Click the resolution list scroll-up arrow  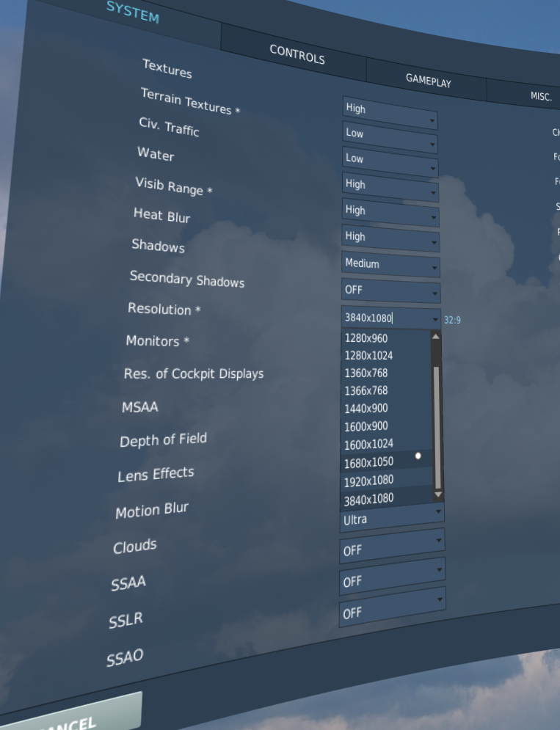click(436, 336)
